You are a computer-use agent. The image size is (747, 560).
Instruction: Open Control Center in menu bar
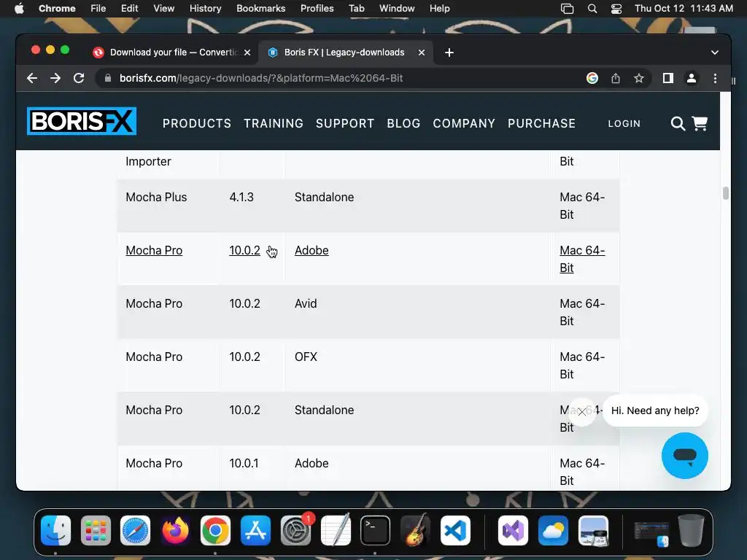click(x=616, y=9)
